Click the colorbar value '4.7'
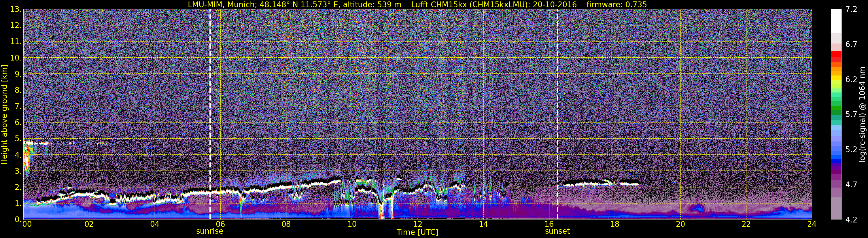The image size is (868, 238). [x=851, y=185]
